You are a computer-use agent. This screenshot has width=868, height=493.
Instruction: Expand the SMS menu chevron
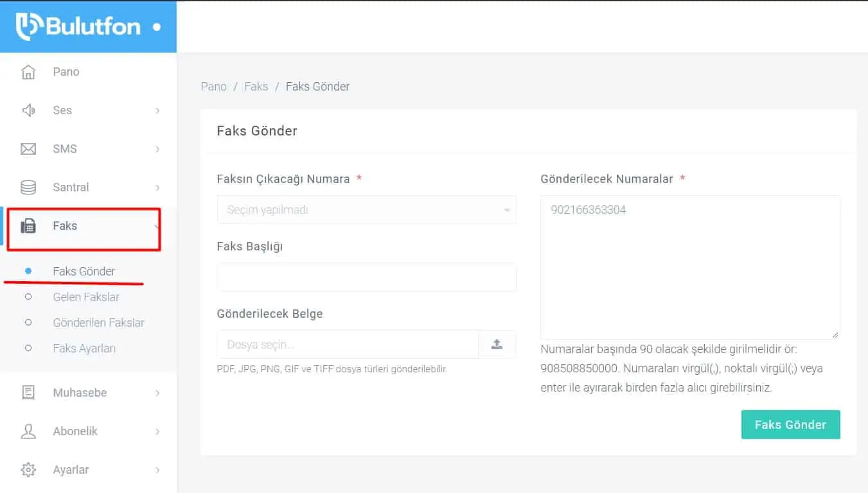coord(157,149)
